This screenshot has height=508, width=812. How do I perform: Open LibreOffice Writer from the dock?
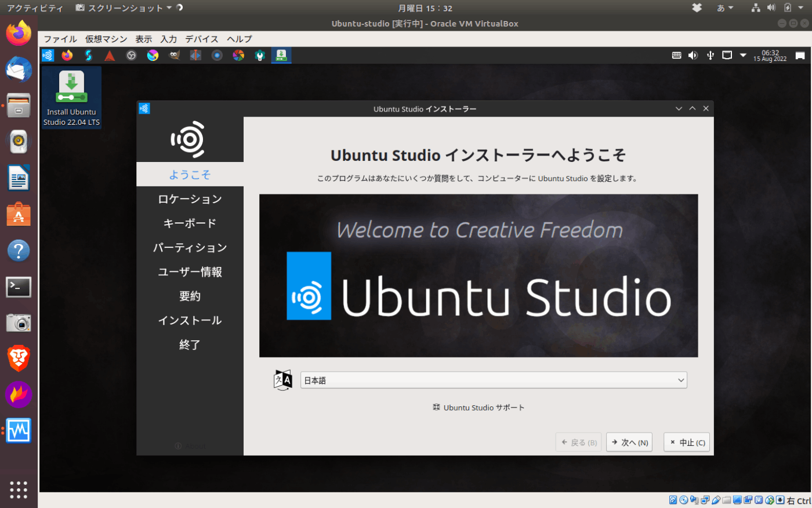point(19,178)
